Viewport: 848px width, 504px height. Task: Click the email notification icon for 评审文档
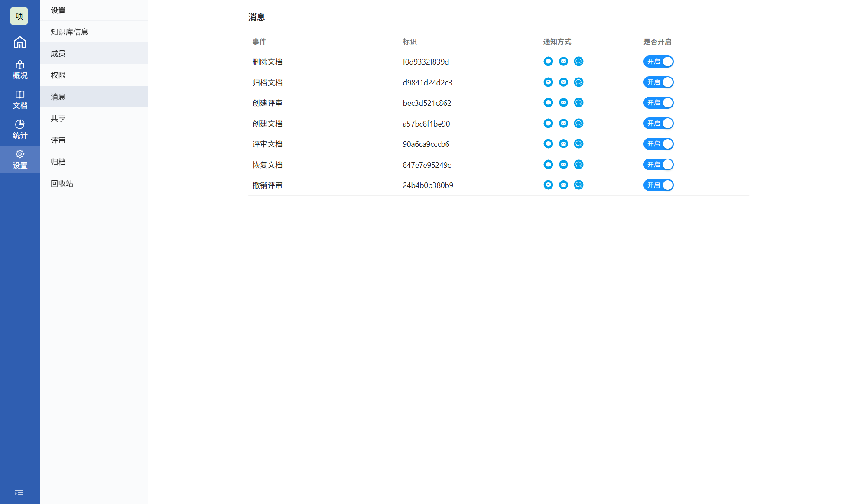[563, 144]
